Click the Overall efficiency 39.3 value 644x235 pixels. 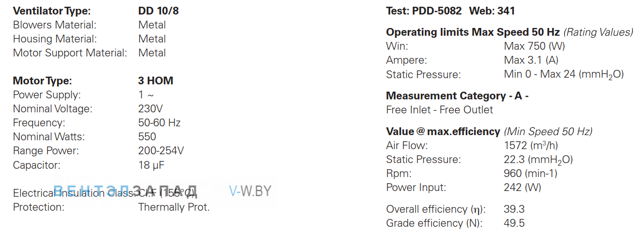tap(514, 209)
